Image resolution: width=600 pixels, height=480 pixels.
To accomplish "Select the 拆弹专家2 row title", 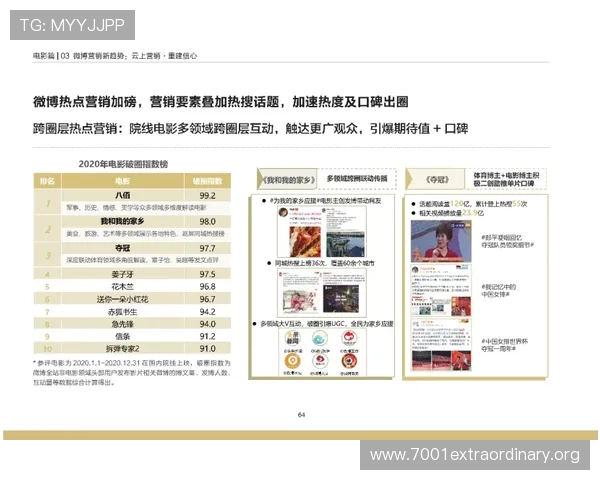I will click(x=122, y=349).
